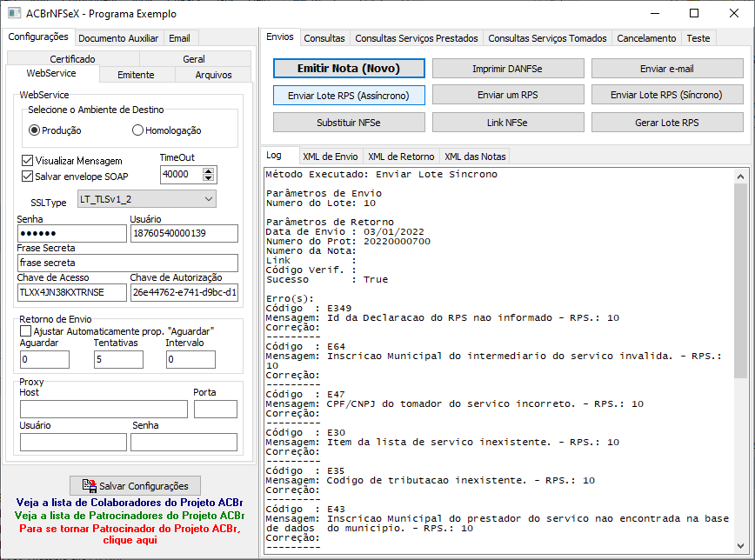Click the Proxy Porta input field
This screenshot has height=560, width=755.
[216, 409]
